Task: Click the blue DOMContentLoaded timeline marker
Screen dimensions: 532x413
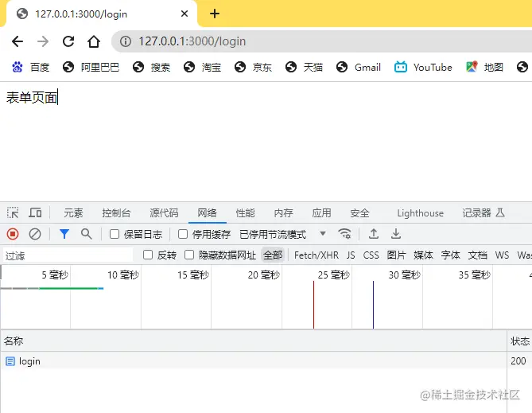Action: coord(373,305)
